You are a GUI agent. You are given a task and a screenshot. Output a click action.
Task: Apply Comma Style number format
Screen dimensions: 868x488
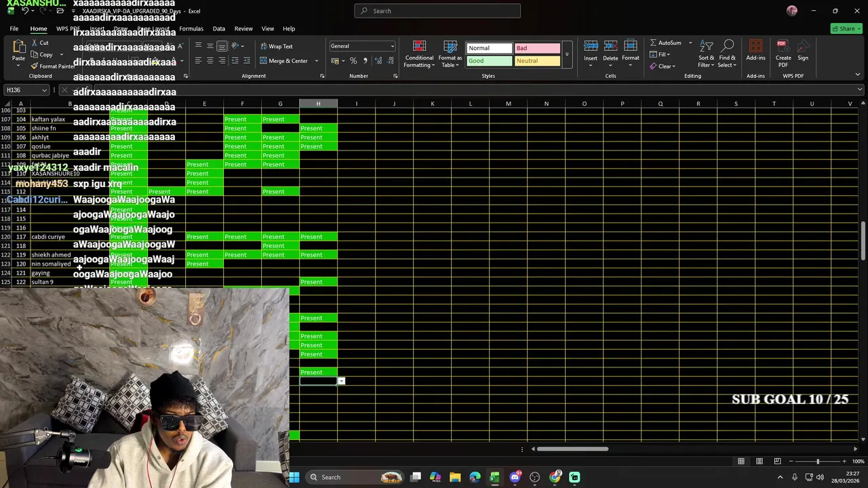(365, 61)
